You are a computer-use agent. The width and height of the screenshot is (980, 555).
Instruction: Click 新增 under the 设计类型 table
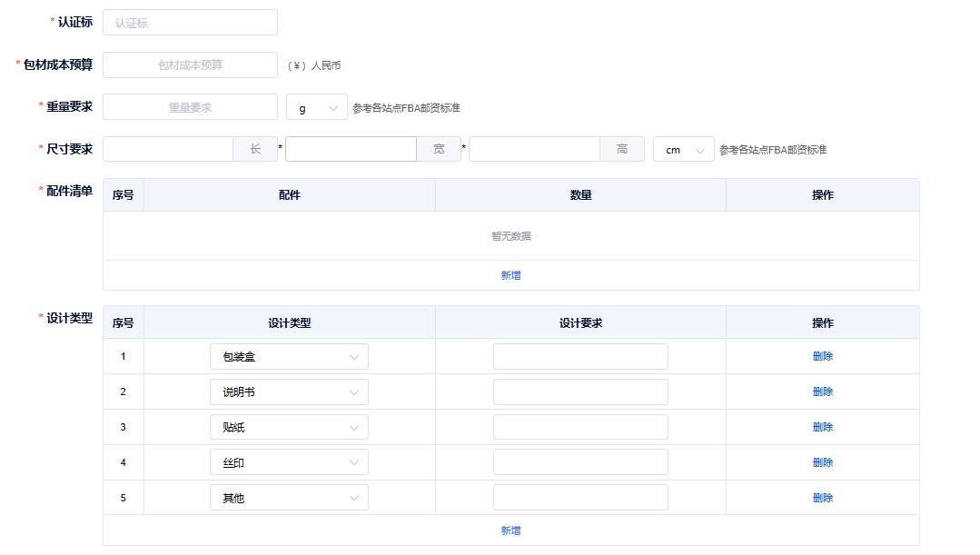click(x=510, y=530)
